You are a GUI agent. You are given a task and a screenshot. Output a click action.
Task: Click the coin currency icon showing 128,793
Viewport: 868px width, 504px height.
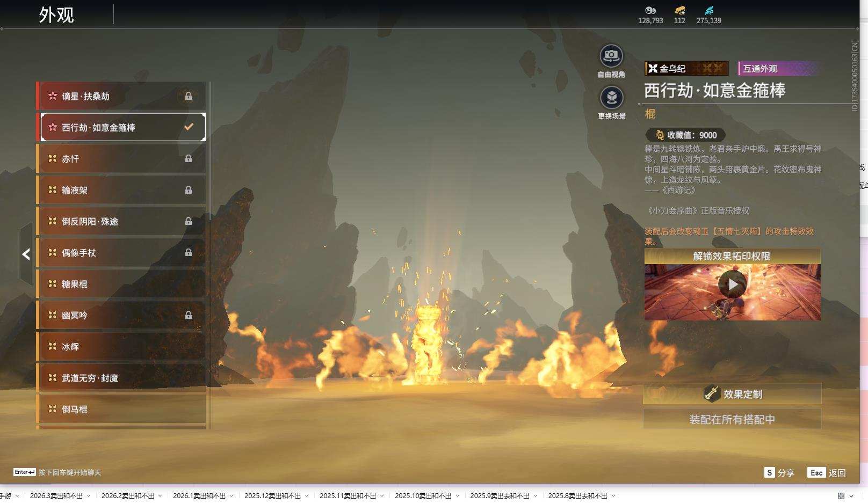[650, 10]
